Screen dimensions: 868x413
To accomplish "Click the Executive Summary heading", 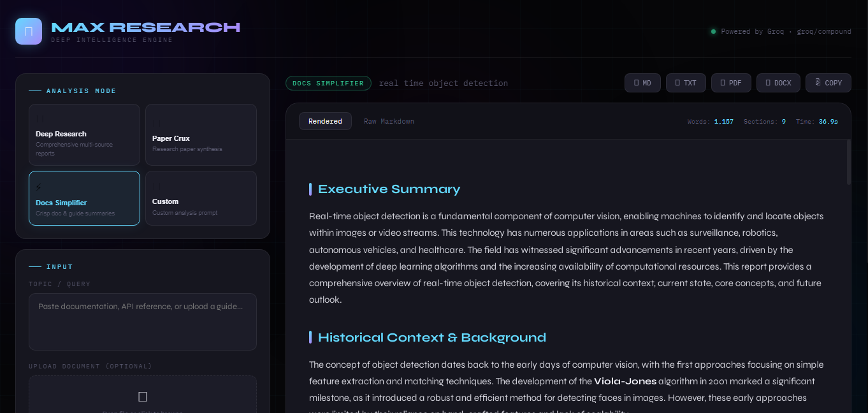I will [389, 189].
